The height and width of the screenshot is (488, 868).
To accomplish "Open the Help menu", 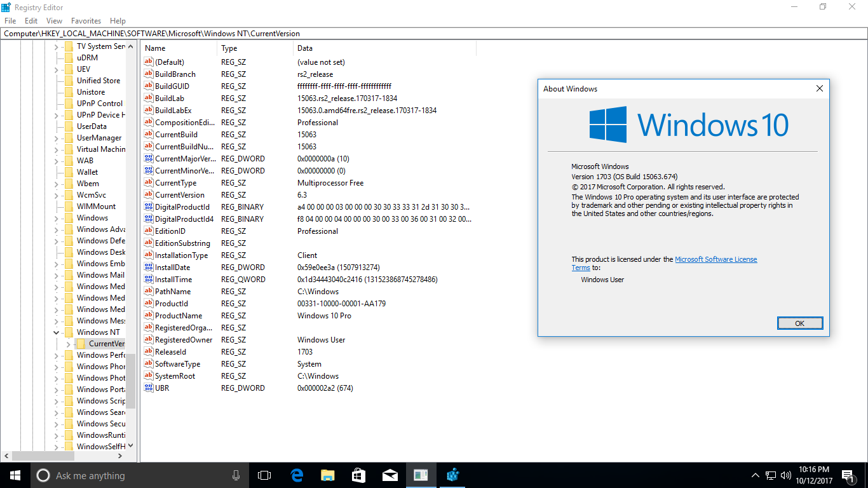I will point(118,21).
